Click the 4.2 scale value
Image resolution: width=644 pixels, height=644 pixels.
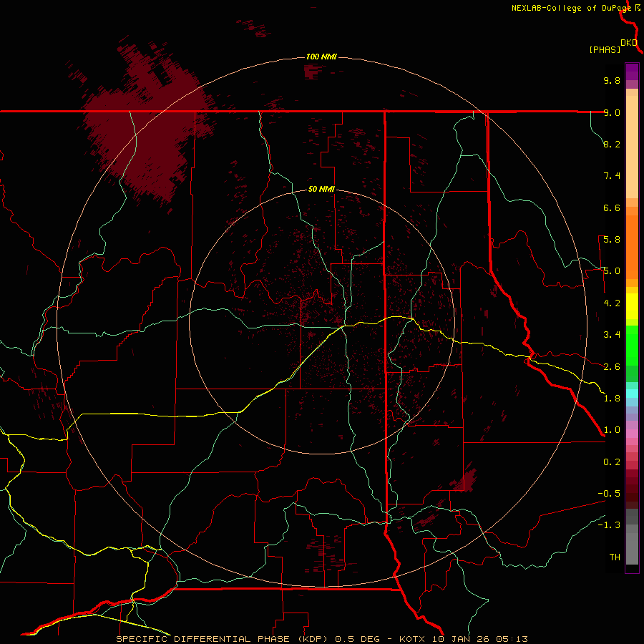click(x=612, y=303)
